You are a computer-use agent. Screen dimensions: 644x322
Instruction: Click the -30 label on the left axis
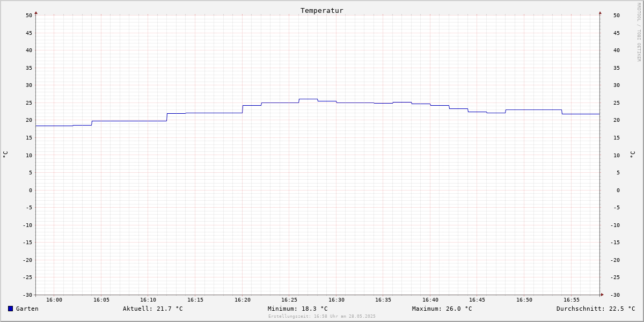(x=27, y=295)
